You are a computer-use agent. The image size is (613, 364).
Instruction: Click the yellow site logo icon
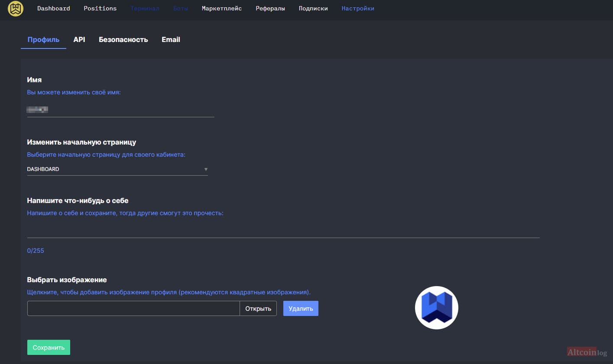16,9
